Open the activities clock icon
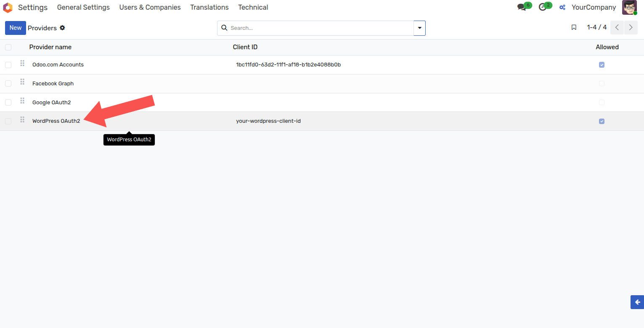The width and height of the screenshot is (644, 328). tap(543, 7)
